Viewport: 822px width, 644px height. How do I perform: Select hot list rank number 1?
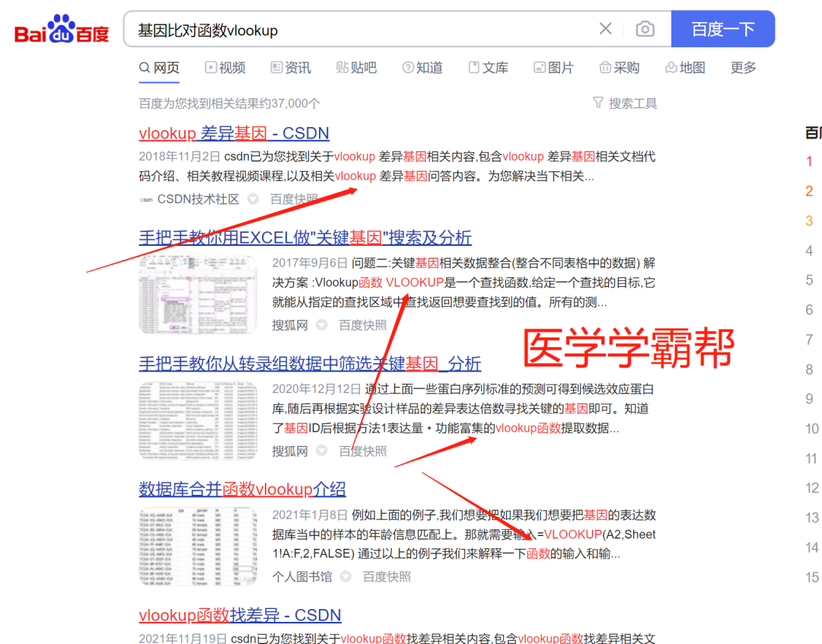pos(809,161)
